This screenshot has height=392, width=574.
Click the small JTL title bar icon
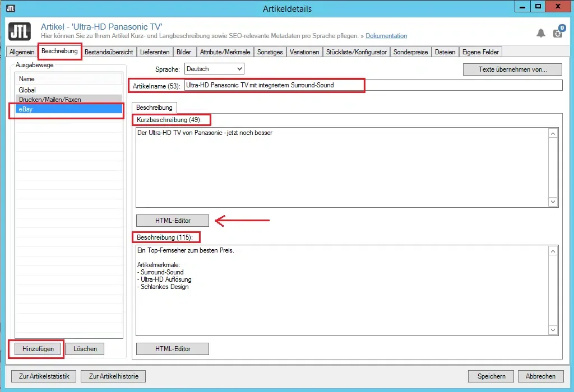[x=11, y=8]
